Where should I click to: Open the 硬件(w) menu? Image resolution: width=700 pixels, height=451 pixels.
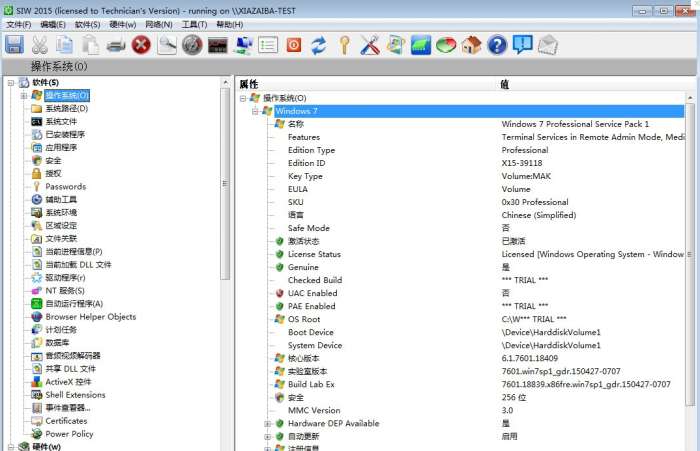click(x=122, y=25)
